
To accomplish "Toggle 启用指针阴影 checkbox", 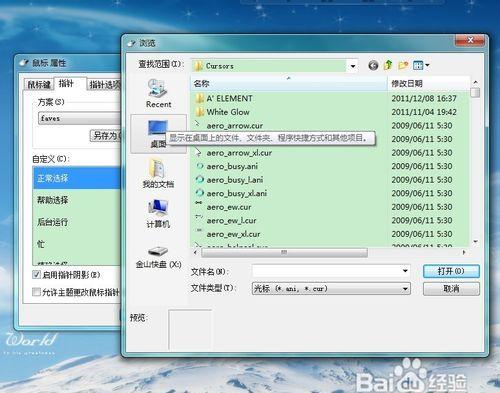I will click(x=37, y=275).
